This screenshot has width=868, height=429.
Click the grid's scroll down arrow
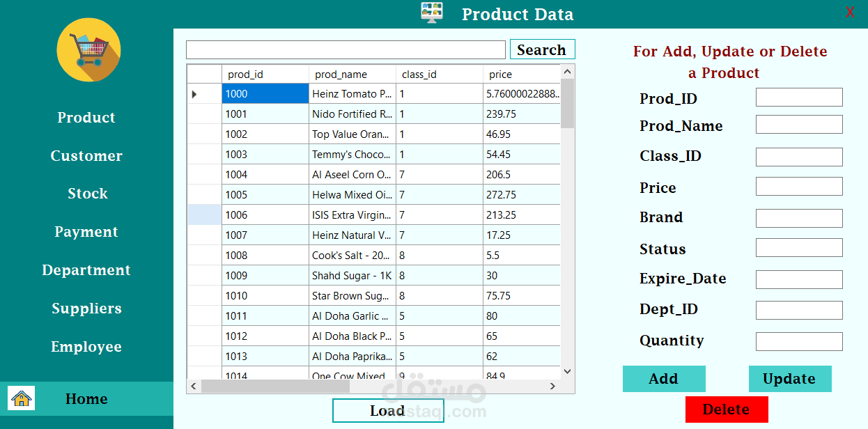(567, 372)
